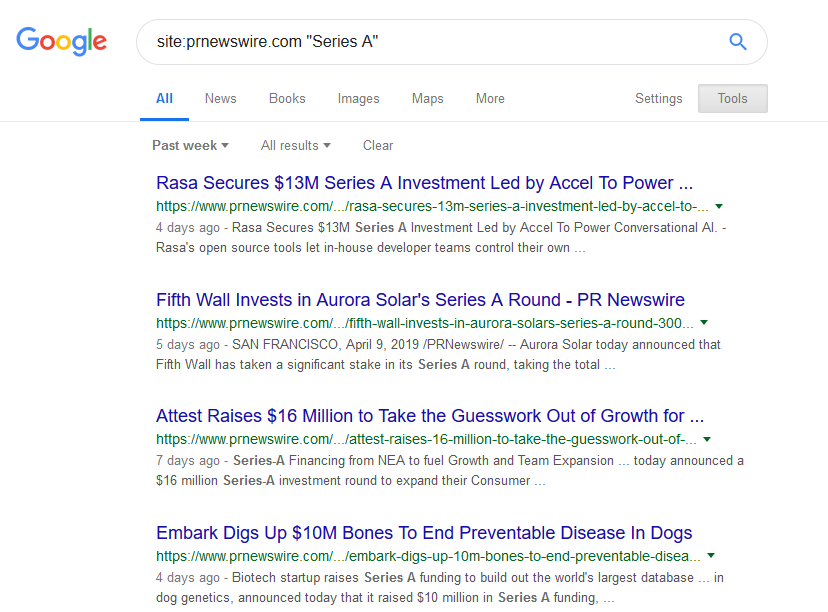The image size is (828, 612).
Task: Open the Fifth Wall Invests in Aurora Solar result
Action: (420, 300)
